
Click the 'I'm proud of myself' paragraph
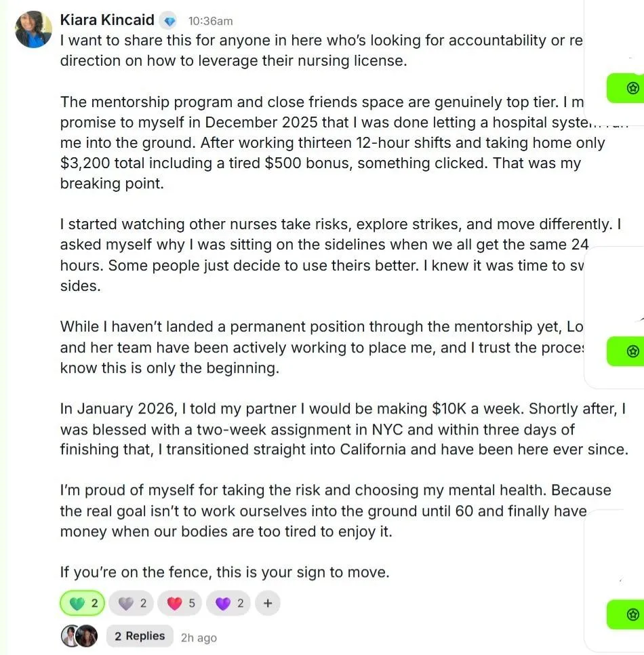[x=336, y=511]
